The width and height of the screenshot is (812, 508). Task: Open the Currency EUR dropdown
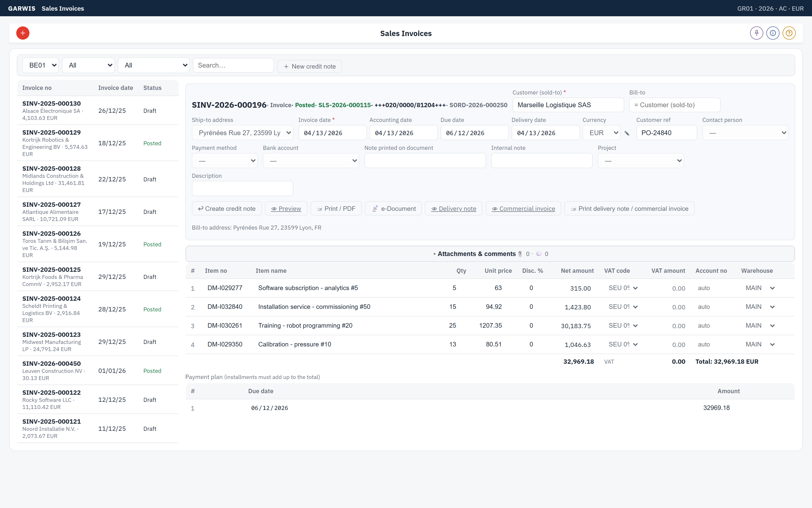point(602,133)
